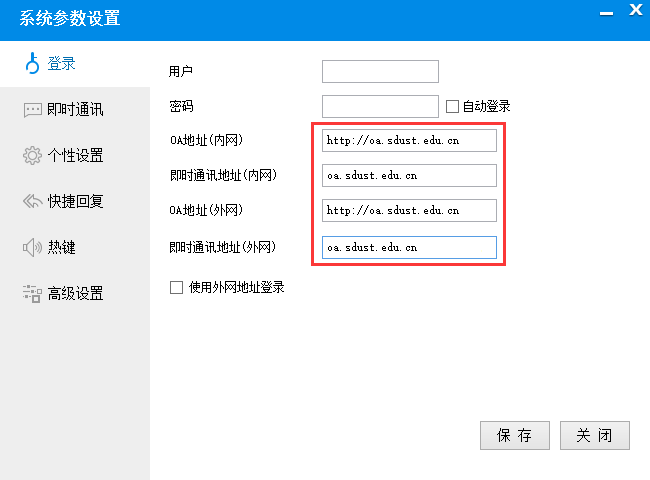The width and height of the screenshot is (650, 480).
Task: Click the quick reply arrows icon
Action: coord(32,202)
